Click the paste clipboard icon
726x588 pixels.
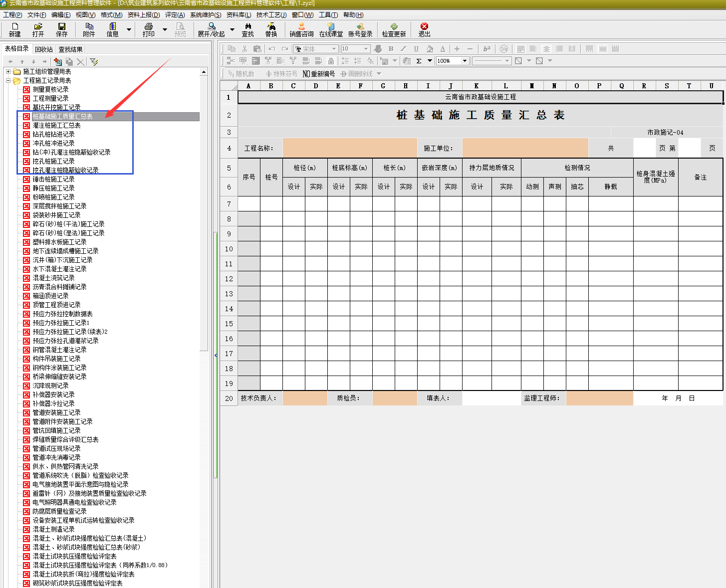257,48
